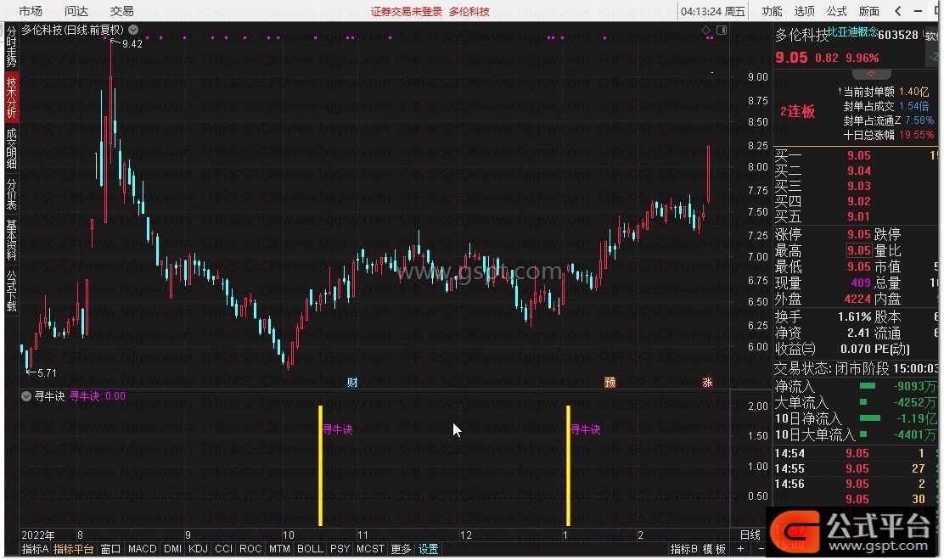Select the BOLL indicator
Screen dimensions: 944x560
[310, 549]
